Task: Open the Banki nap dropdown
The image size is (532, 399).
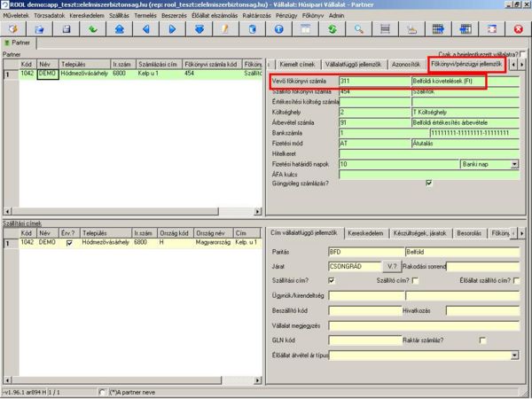Action: (515, 164)
